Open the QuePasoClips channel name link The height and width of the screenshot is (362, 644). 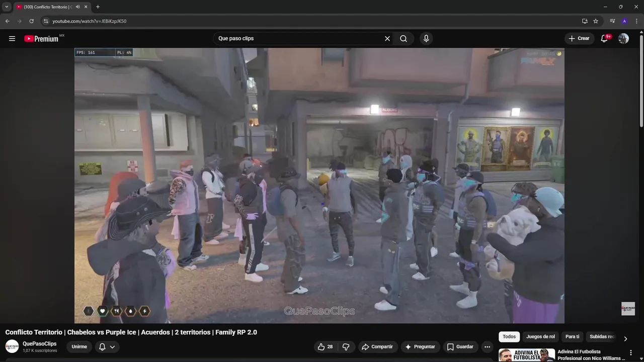point(39,344)
